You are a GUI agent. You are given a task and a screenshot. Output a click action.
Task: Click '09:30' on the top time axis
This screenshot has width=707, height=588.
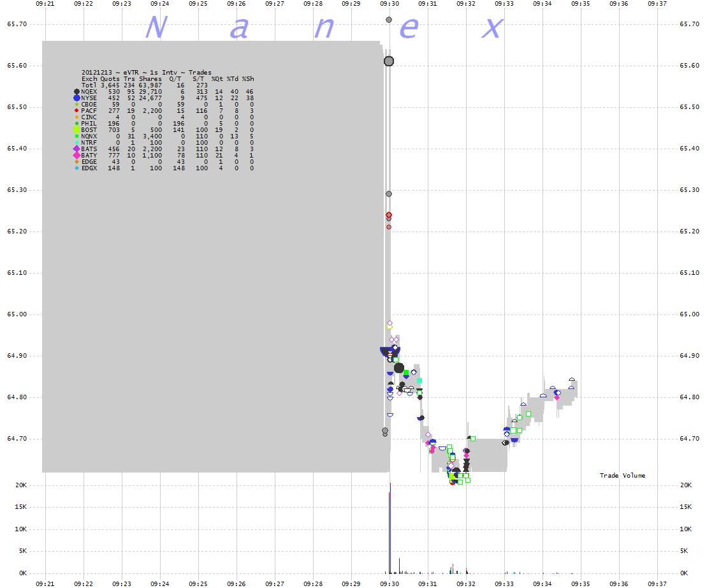tap(390, 4)
